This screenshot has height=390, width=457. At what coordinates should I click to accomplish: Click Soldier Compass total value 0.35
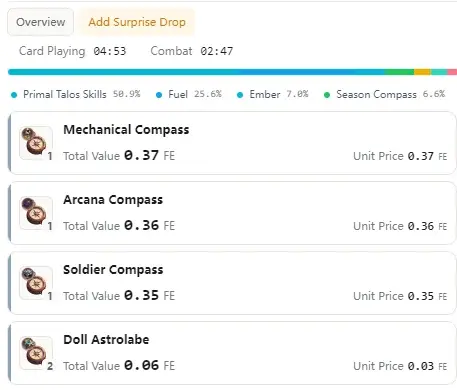141,295
